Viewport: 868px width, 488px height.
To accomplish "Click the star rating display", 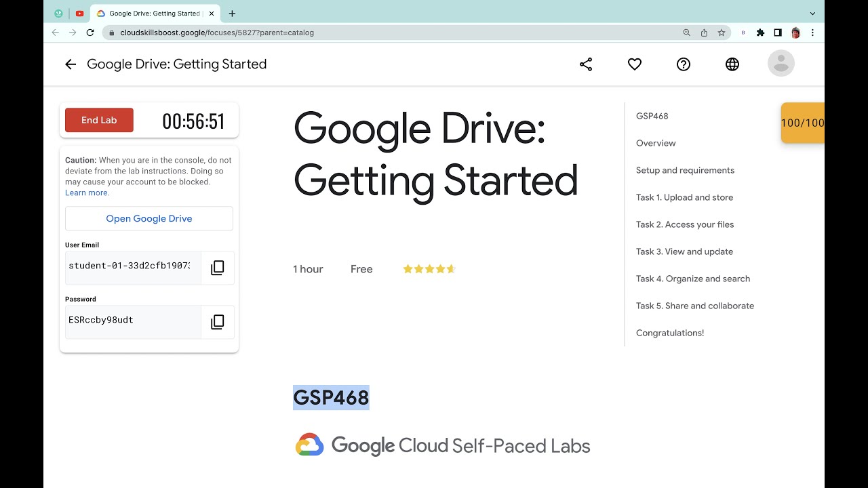I will (x=429, y=269).
